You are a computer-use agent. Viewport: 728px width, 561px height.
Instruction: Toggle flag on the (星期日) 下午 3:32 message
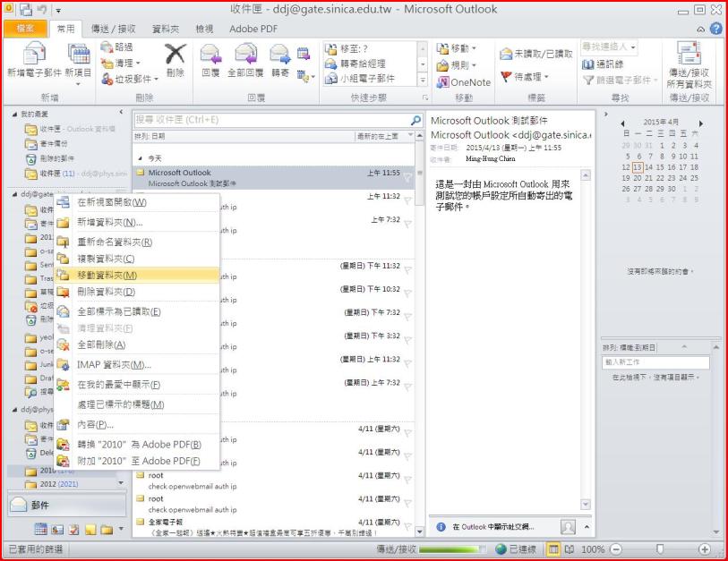coord(407,340)
